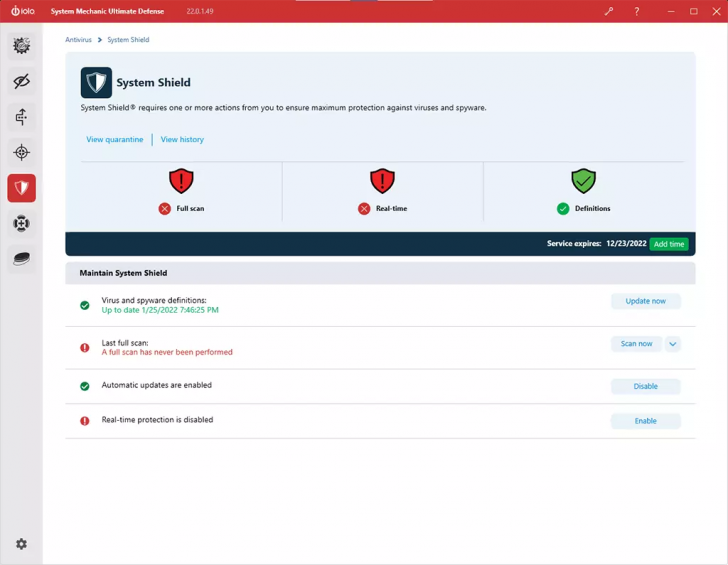Open View quarantine link
The height and width of the screenshot is (565, 728).
pyautogui.click(x=115, y=139)
